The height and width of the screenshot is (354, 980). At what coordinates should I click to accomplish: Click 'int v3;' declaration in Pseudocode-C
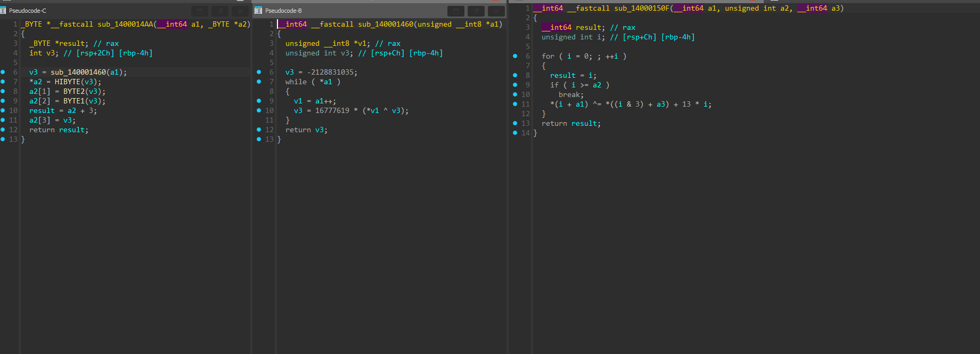[44, 53]
